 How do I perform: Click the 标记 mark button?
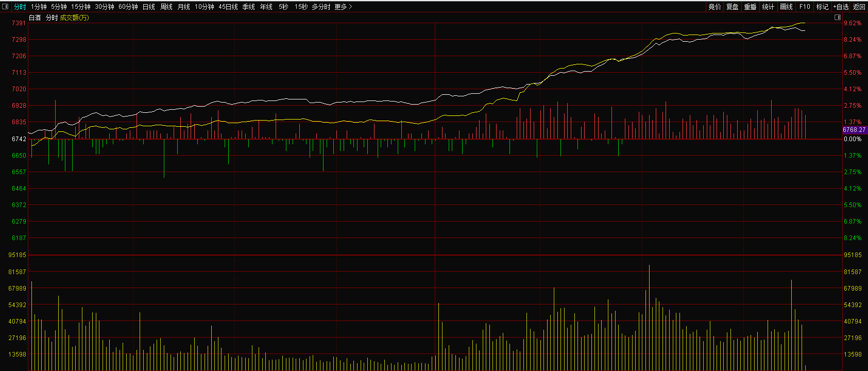tap(822, 7)
